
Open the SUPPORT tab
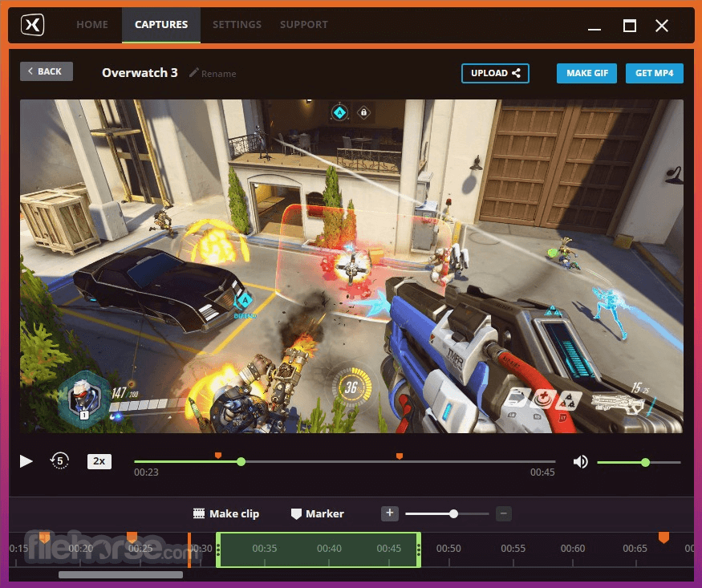(304, 25)
